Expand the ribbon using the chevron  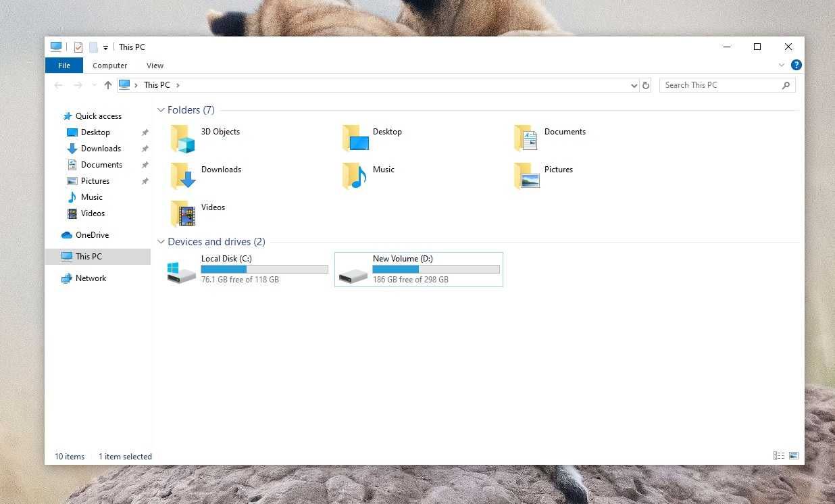pos(782,66)
